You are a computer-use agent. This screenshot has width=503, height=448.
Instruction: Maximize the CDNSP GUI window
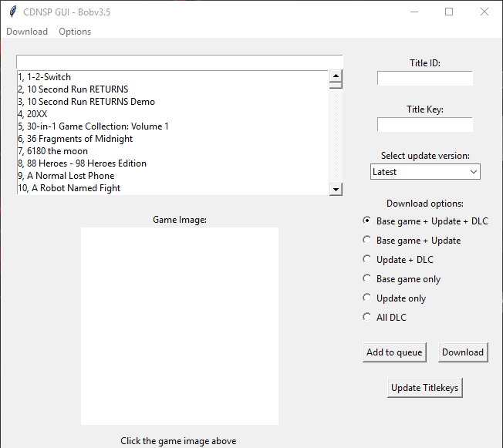(x=449, y=12)
